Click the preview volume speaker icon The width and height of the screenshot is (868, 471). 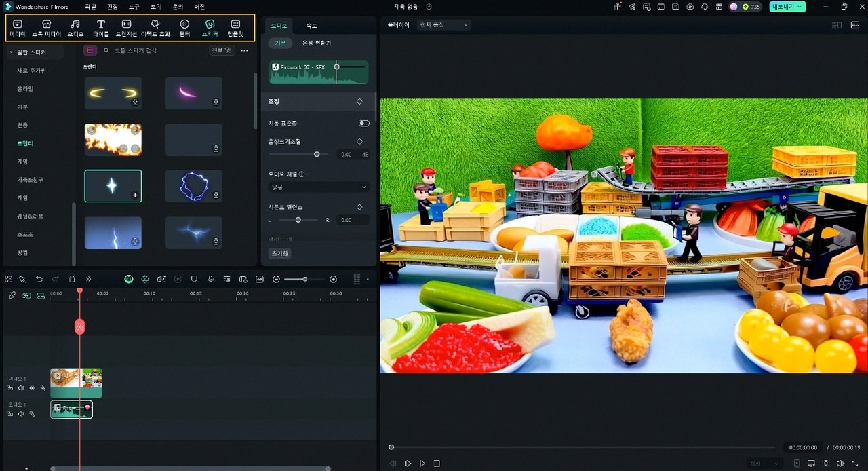tap(840, 464)
